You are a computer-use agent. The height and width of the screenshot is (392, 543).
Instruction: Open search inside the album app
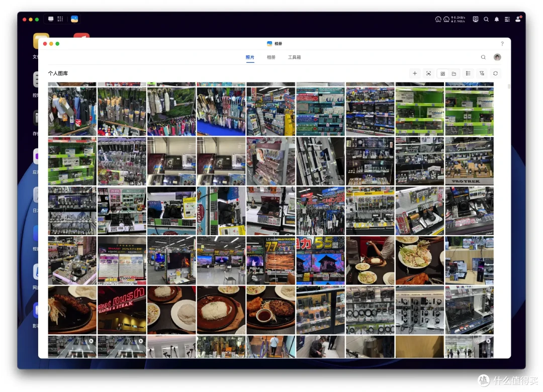click(x=483, y=57)
